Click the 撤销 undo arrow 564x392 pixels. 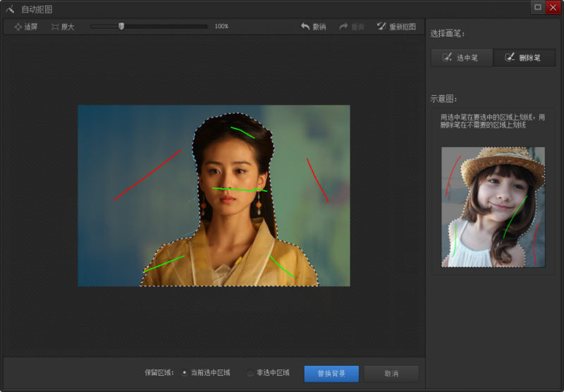coord(305,27)
